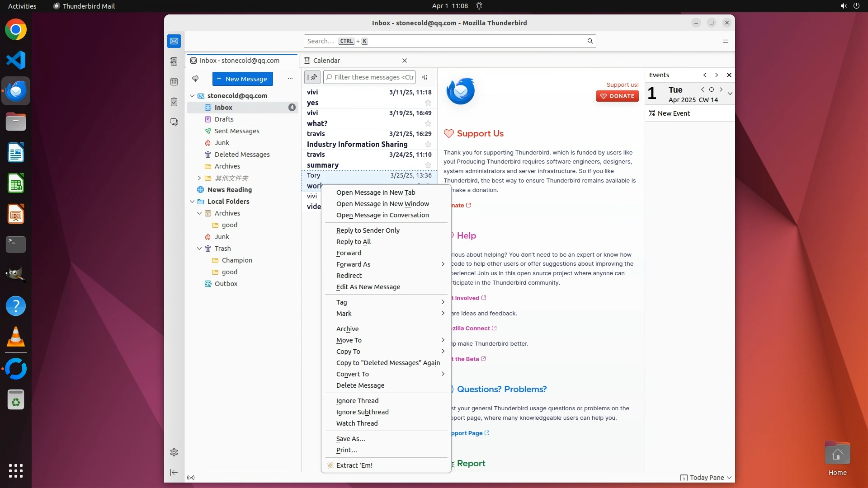Viewport: 868px width, 488px height.
Task: Star the 'Industry Information Sharing' message
Action: pyautogui.click(x=428, y=144)
